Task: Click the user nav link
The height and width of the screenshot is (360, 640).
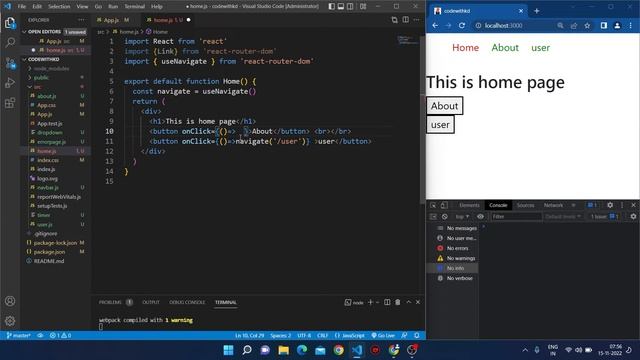Action: click(540, 48)
